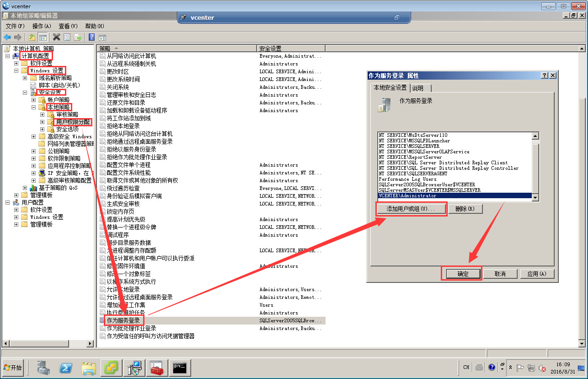The width and height of the screenshot is (588, 379).
Task: Open the green VMware icon in taskbar
Action: pos(112,368)
